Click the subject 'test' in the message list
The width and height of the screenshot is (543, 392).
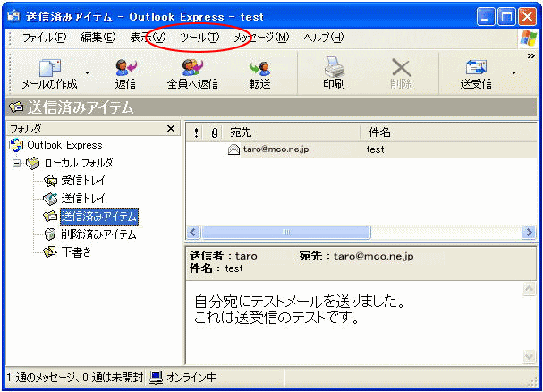[376, 149]
